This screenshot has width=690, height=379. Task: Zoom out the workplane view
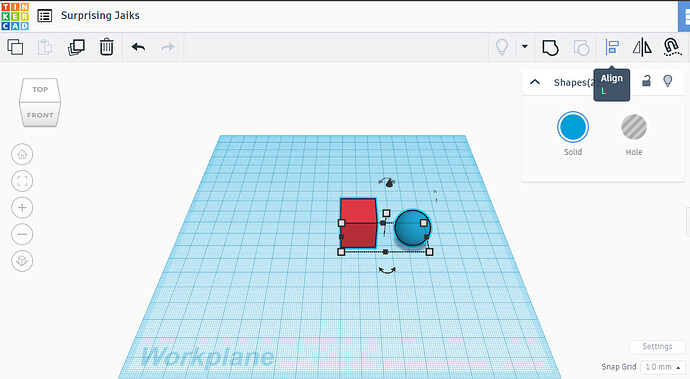(x=22, y=234)
